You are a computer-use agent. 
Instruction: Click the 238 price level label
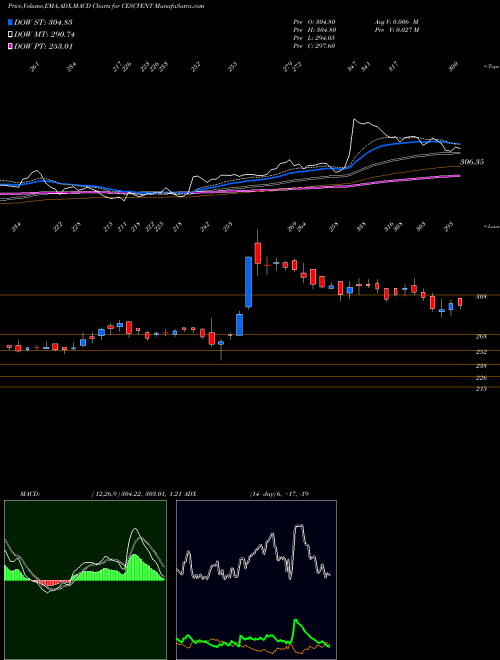click(x=481, y=366)
